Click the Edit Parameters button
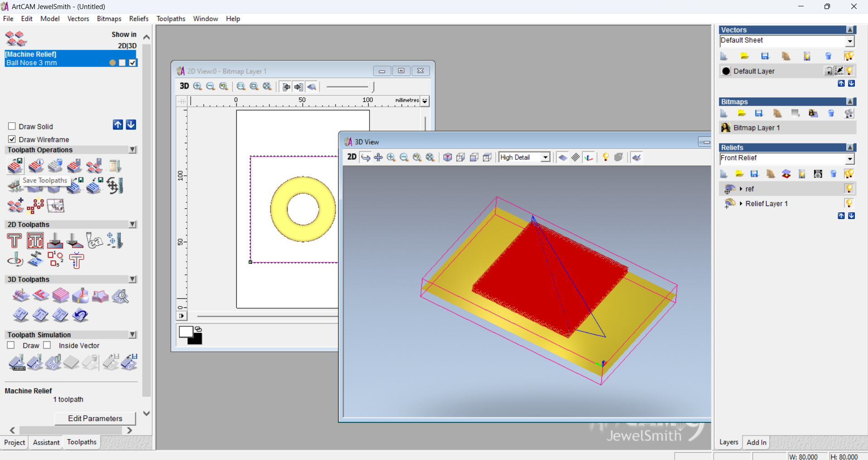The height and width of the screenshot is (460, 868). (95, 418)
